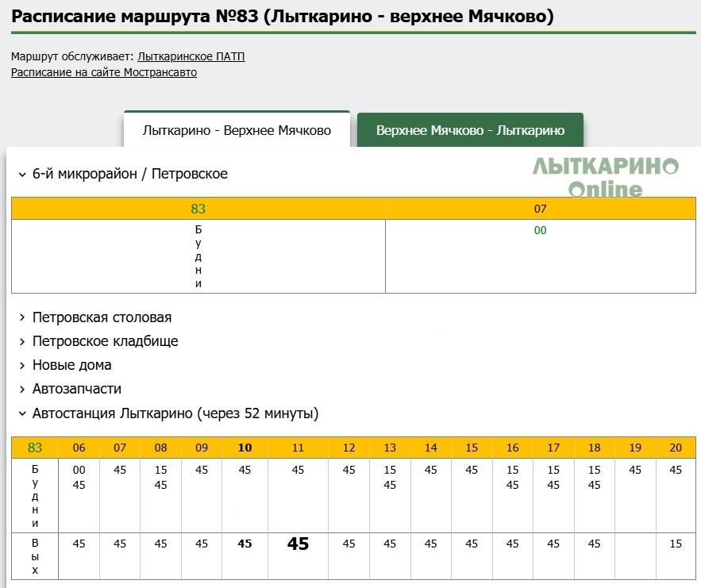Click hour 07 header in top table
701x588 pixels.
pyautogui.click(x=540, y=209)
